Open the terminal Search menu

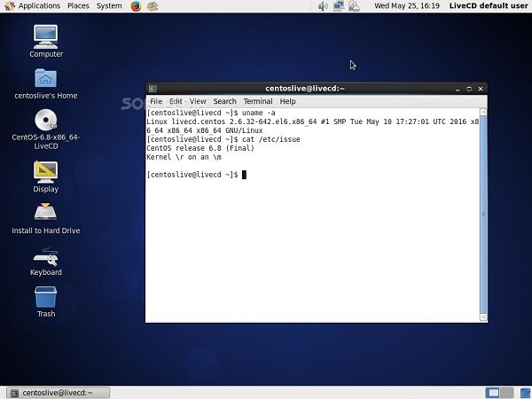pos(224,101)
